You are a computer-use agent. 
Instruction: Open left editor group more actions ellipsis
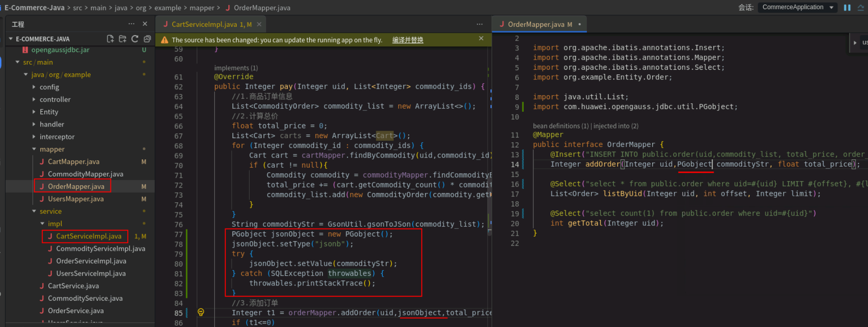coord(480,24)
